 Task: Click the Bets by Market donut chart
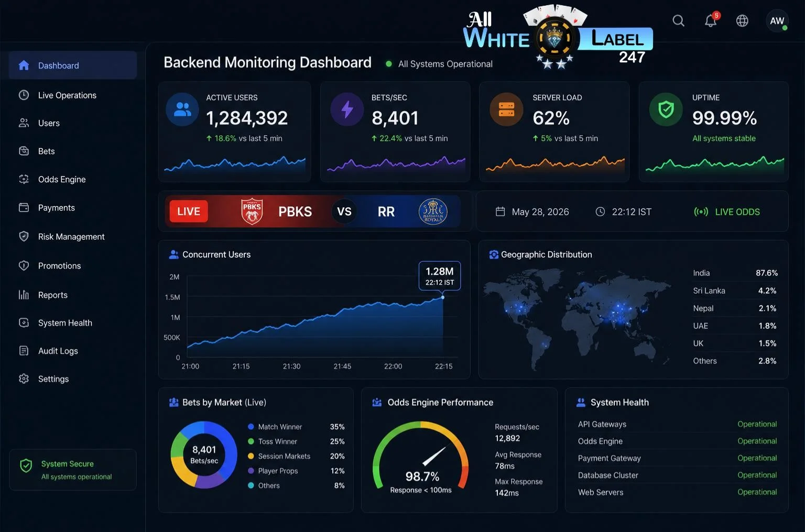click(204, 455)
